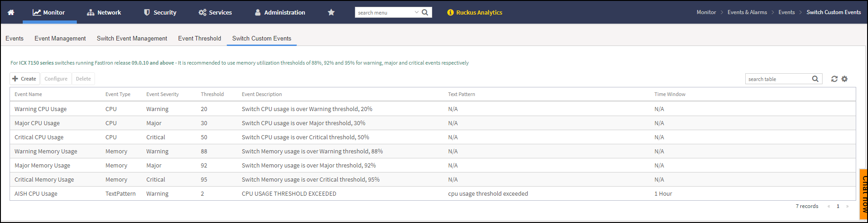Open the Security menu

click(x=160, y=12)
